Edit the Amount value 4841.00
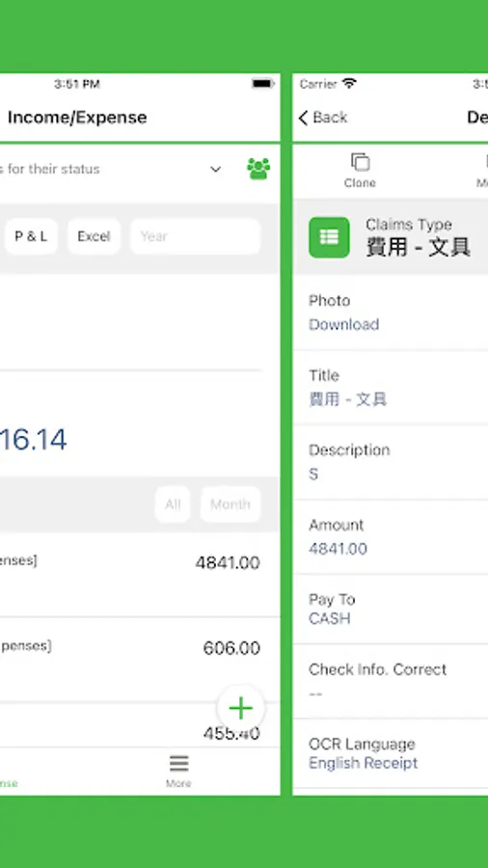Image resolution: width=488 pixels, height=868 pixels. [338, 549]
